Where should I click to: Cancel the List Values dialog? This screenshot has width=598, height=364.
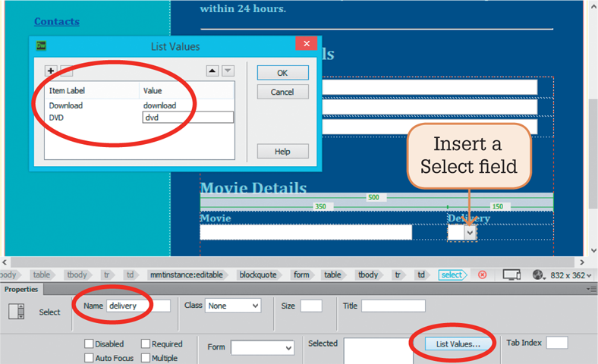282,92
